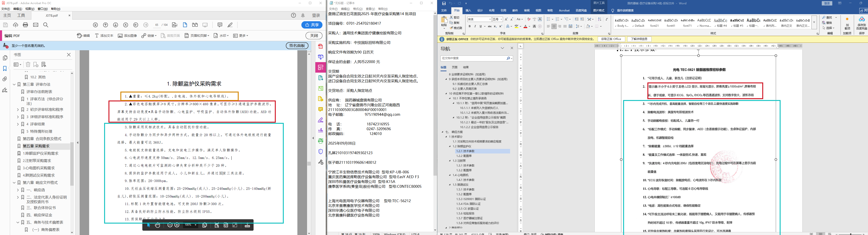868x235 pixels.
Task: Open the 格式(O) menu in Notepad
Action: 358,9
